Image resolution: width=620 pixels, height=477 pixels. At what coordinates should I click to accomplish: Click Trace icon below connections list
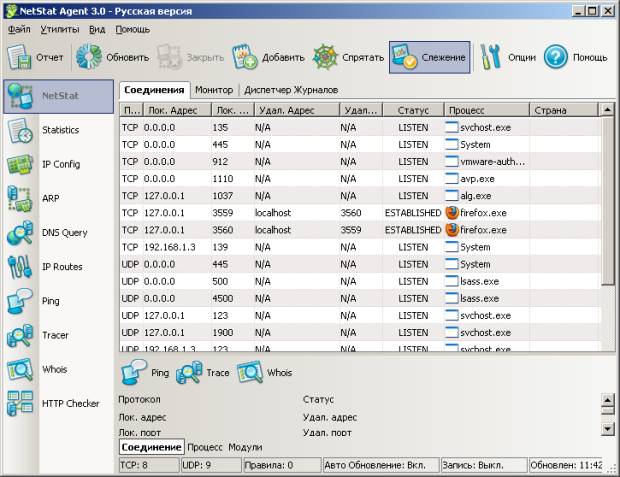pos(189,372)
